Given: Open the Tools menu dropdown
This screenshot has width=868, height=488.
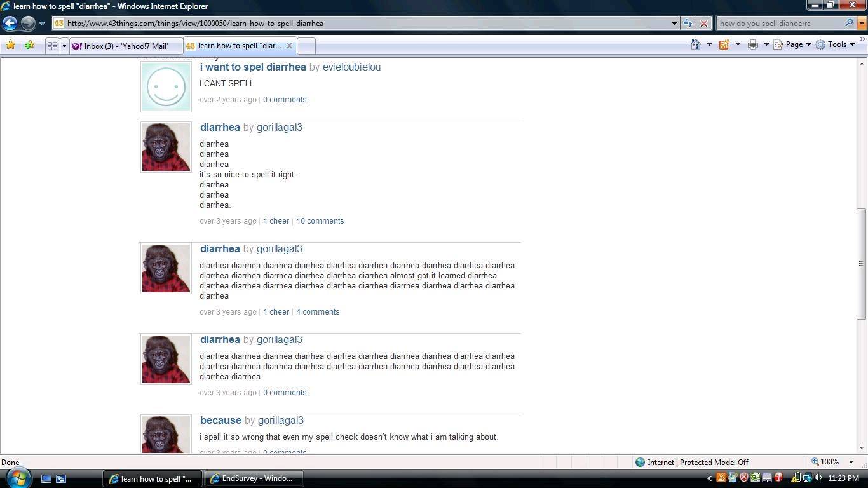Looking at the screenshot, I should point(836,44).
